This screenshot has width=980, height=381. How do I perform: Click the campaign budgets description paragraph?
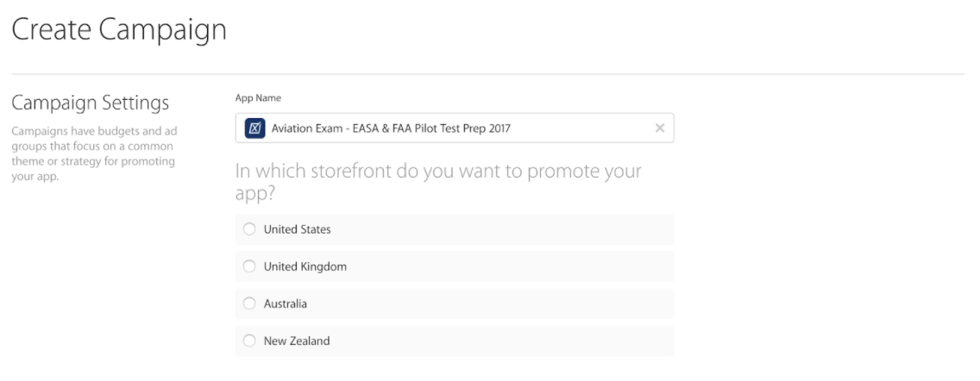94,153
